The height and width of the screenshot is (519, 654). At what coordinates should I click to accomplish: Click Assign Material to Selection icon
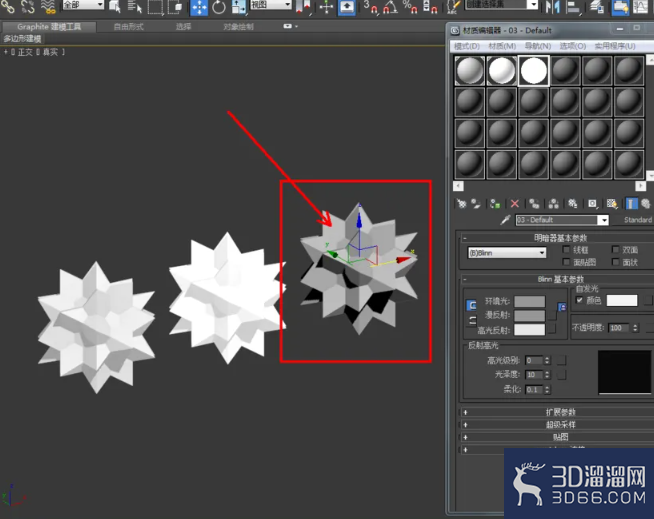pos(495,204)
